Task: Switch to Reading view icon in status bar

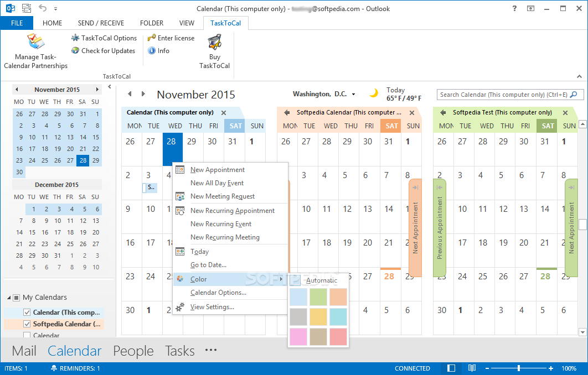Action: 472,368
